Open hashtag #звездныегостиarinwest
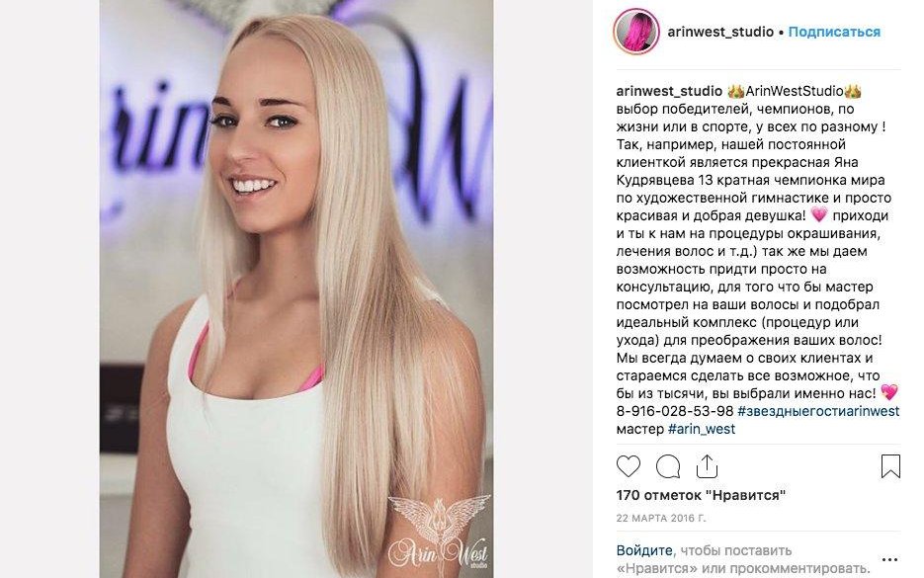Viewport: 924px width, 578px height. coord(818,411)
